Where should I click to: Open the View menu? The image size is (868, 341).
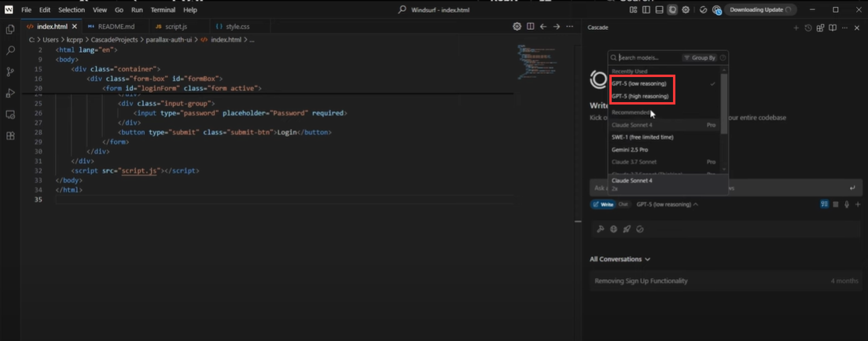[100, 10]
